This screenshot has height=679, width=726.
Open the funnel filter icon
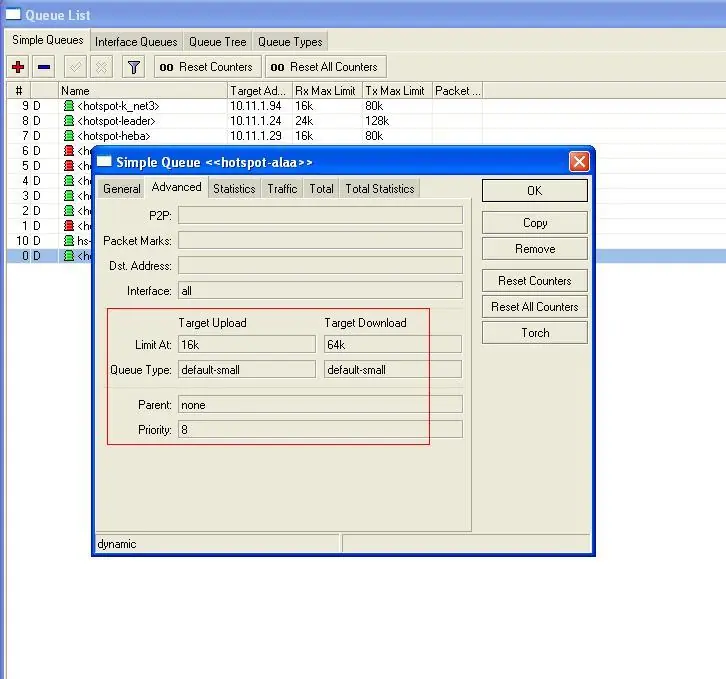click(133, 67)
